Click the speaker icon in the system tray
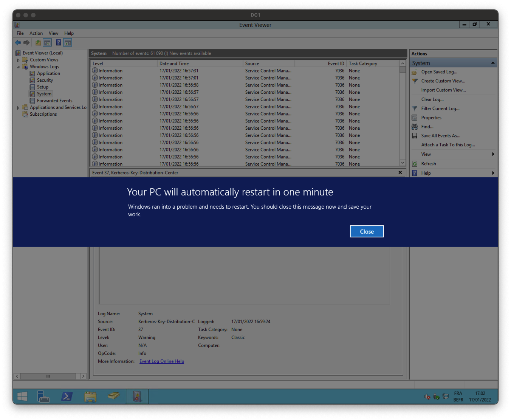 [427, 397]
